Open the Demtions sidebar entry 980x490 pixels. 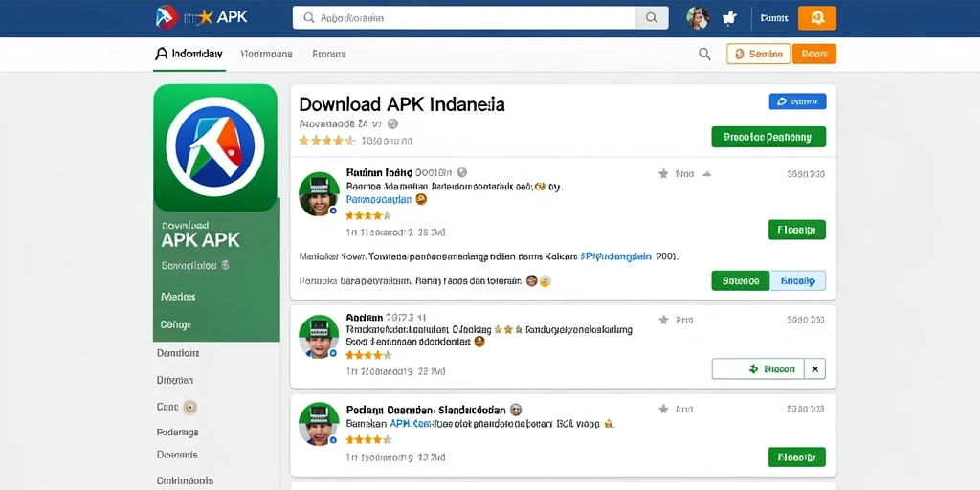click(x=178, y=353)
